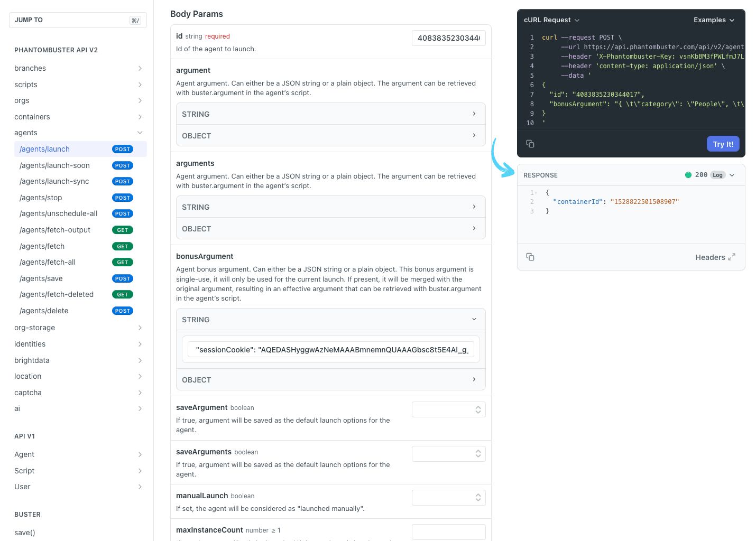Image resolution: width=756 pixels, height=541 pixels.
Task: Expand the brightdata section
Action: 78,360
